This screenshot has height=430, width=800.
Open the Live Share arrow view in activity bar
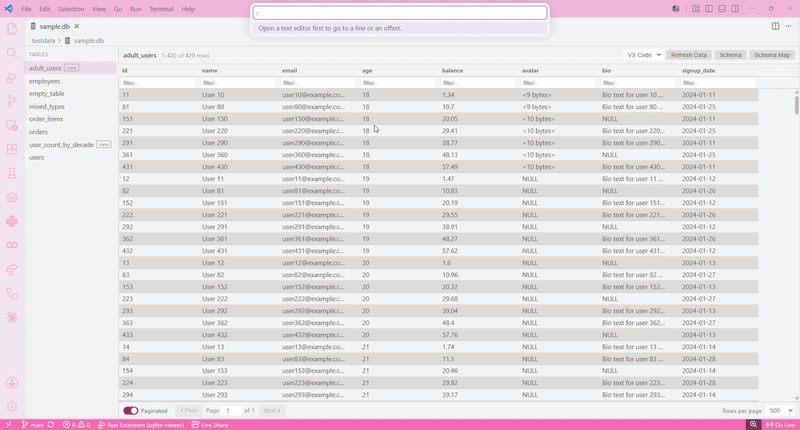12,269
